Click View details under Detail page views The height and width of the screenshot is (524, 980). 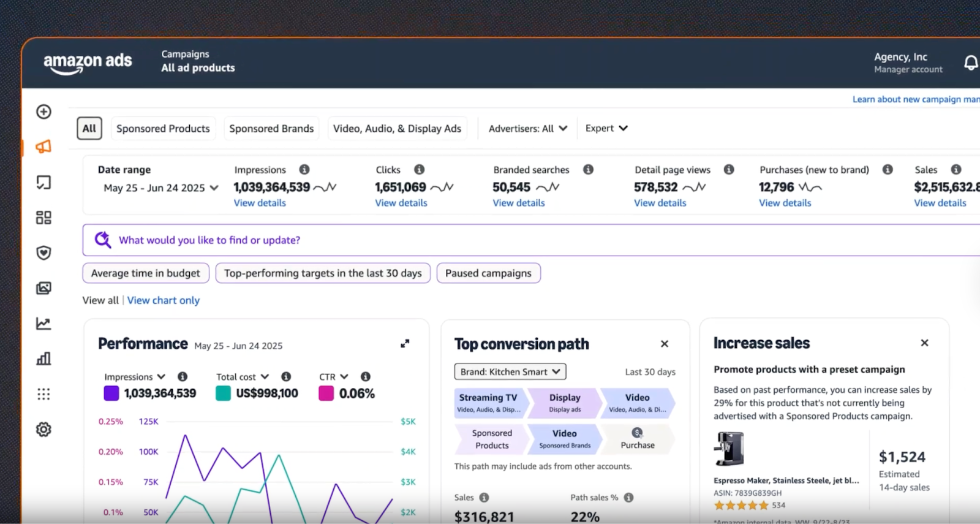[x=660, y=203]
